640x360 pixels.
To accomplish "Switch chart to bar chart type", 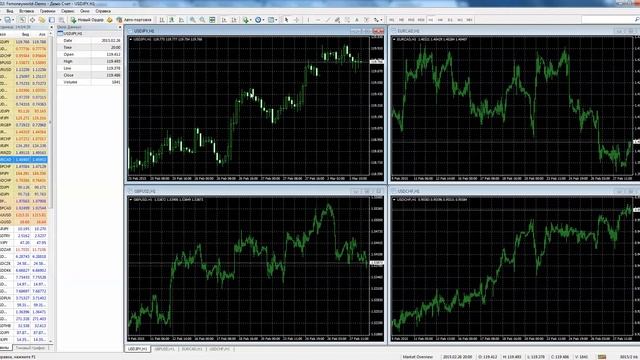I will [x=162, y=20].
